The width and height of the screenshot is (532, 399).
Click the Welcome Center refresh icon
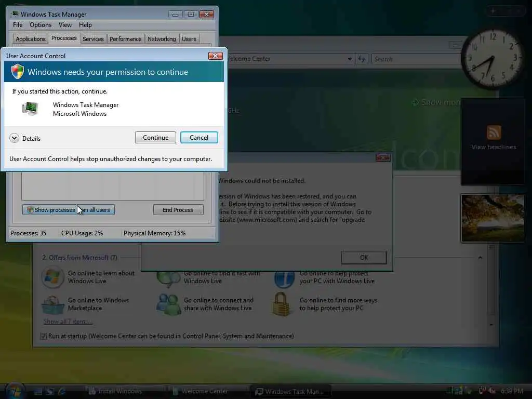(x=362, y=59)
